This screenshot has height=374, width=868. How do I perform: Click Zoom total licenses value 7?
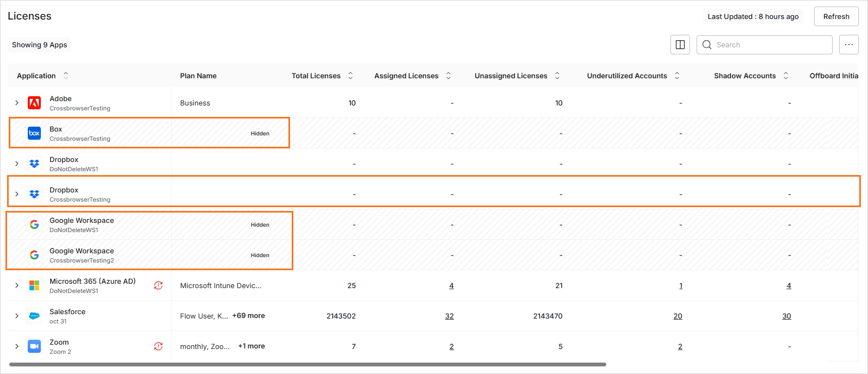(x=354, y=346)
